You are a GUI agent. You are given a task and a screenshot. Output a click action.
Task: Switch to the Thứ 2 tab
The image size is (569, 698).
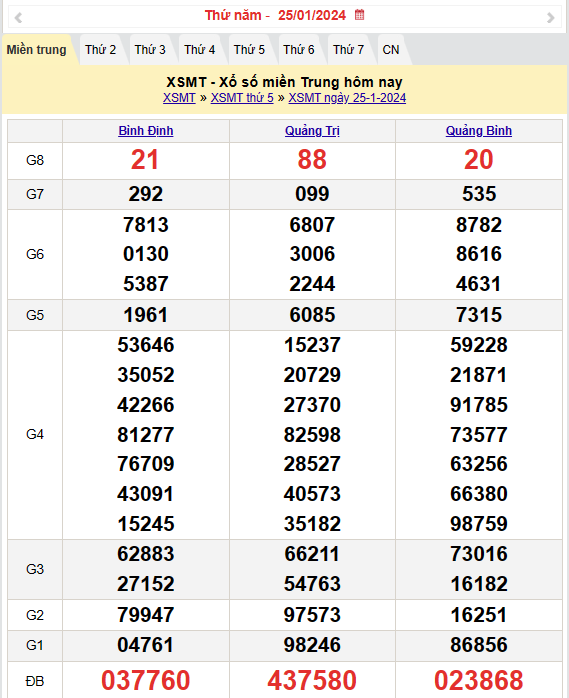101,49
